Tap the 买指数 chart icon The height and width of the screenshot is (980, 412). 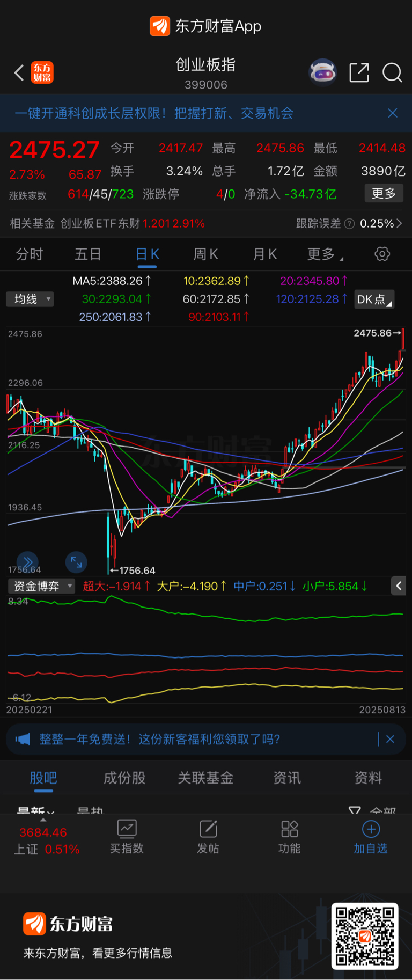pos(127,829)
